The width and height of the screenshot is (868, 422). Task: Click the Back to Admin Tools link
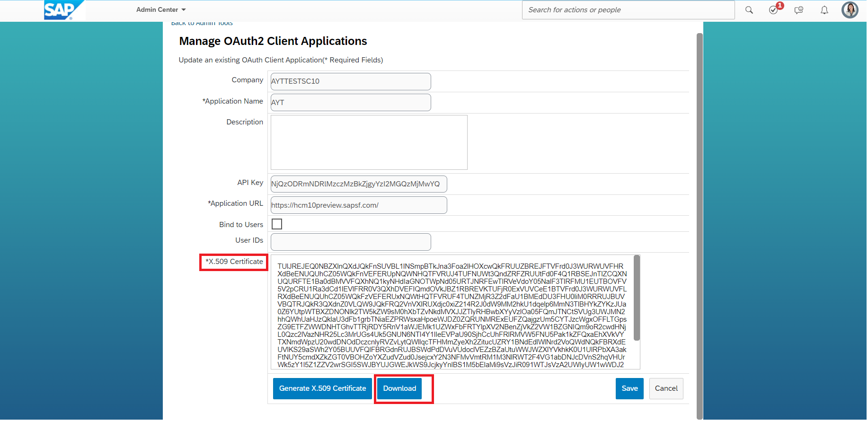click(202, 23)
